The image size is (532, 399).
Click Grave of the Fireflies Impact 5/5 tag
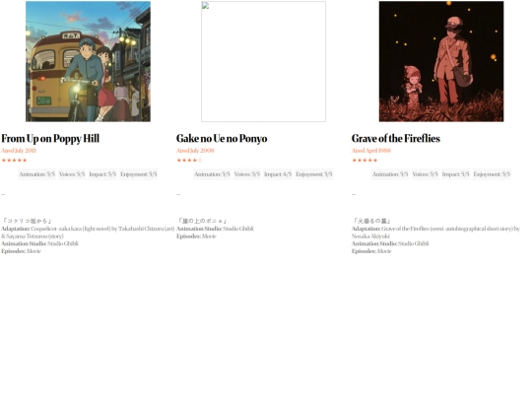click(456, 174)
